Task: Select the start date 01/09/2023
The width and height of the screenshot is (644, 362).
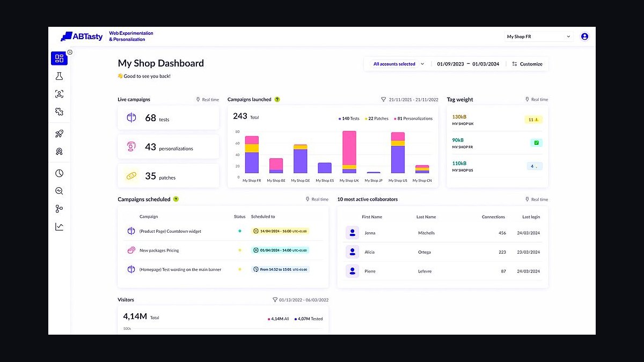Action: (x=451, y=64)
